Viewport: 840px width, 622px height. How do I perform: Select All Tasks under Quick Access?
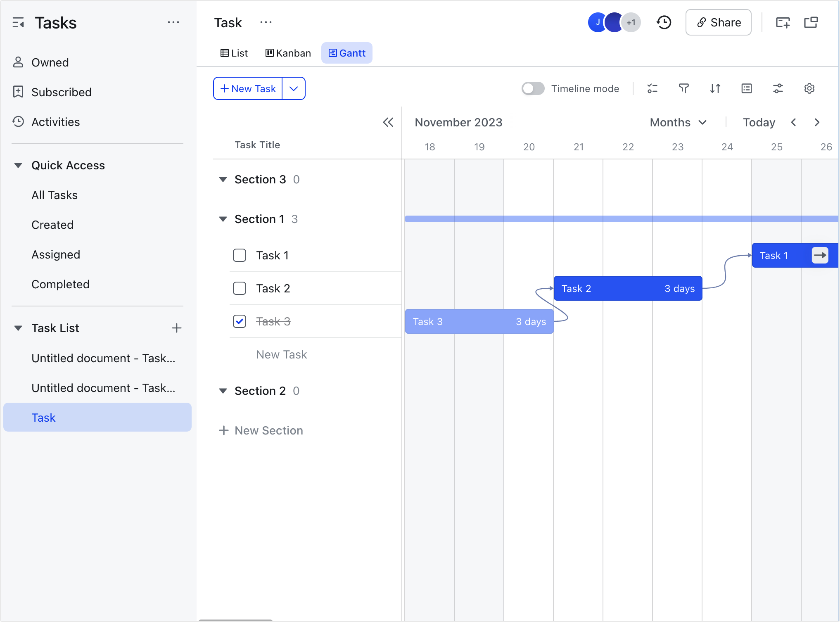pos(54,195)
